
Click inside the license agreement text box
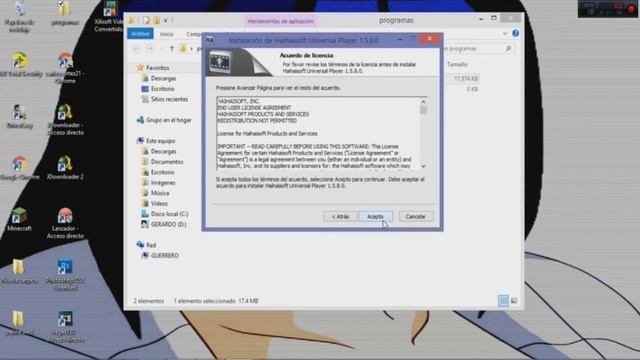(318, 134)
